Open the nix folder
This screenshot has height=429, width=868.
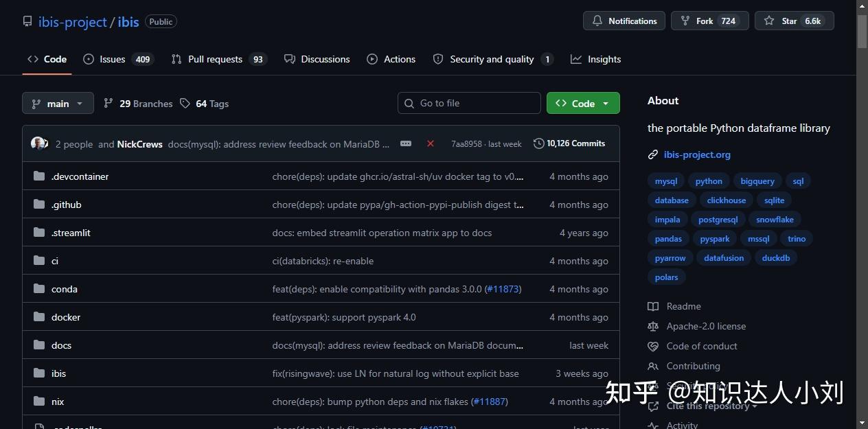point(58,402)
